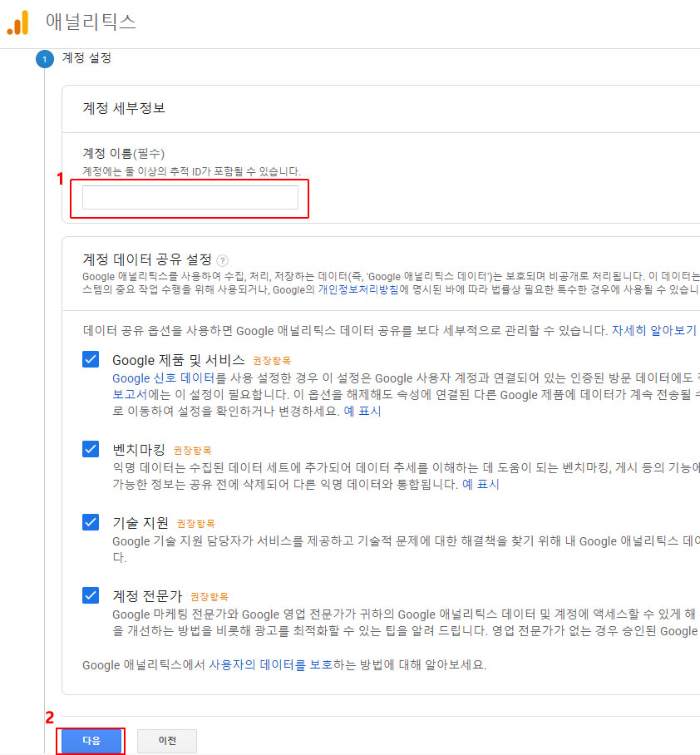Focus the 계정 이름 input field
The height and width of the screenshot is (755, 700).
(x=190, y=197)
